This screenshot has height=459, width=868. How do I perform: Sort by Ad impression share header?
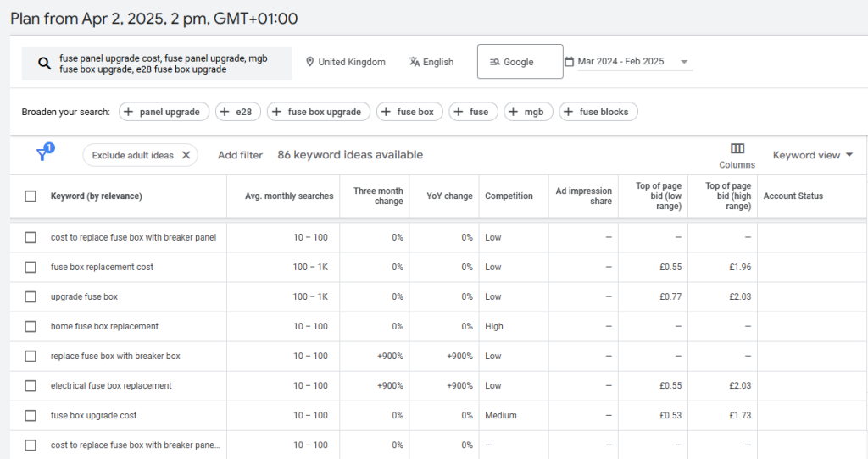[583, 196]
